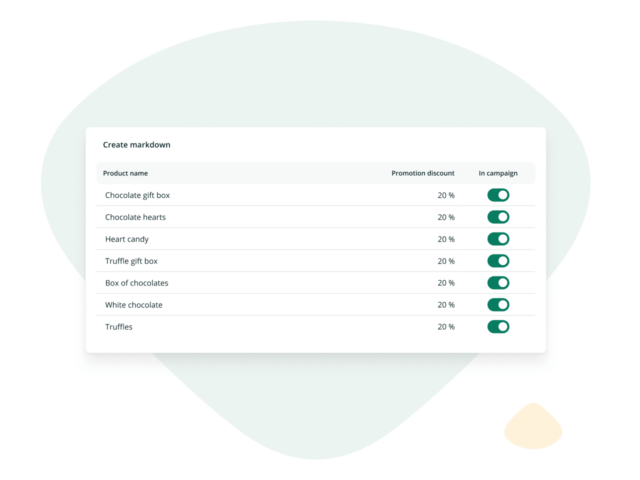Edit the Truffles 20 % discount
Screen dimensions: 640x480
point(445,327)
